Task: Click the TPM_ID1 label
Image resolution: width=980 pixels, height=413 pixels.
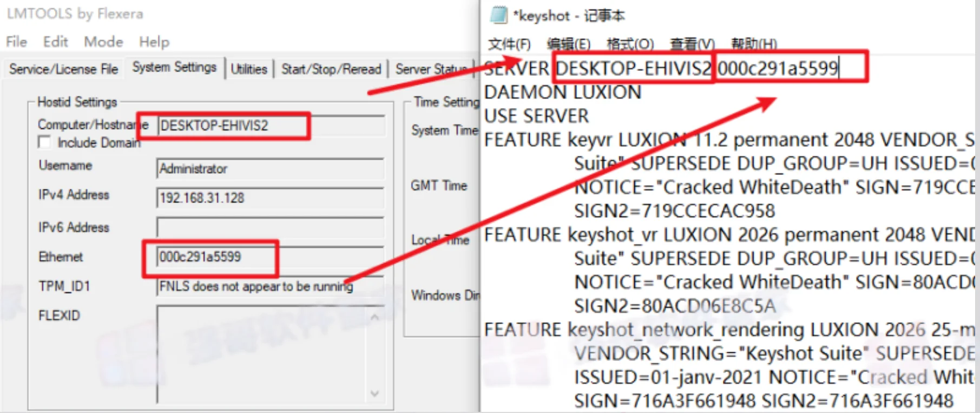Action: [x=64, y=286]
